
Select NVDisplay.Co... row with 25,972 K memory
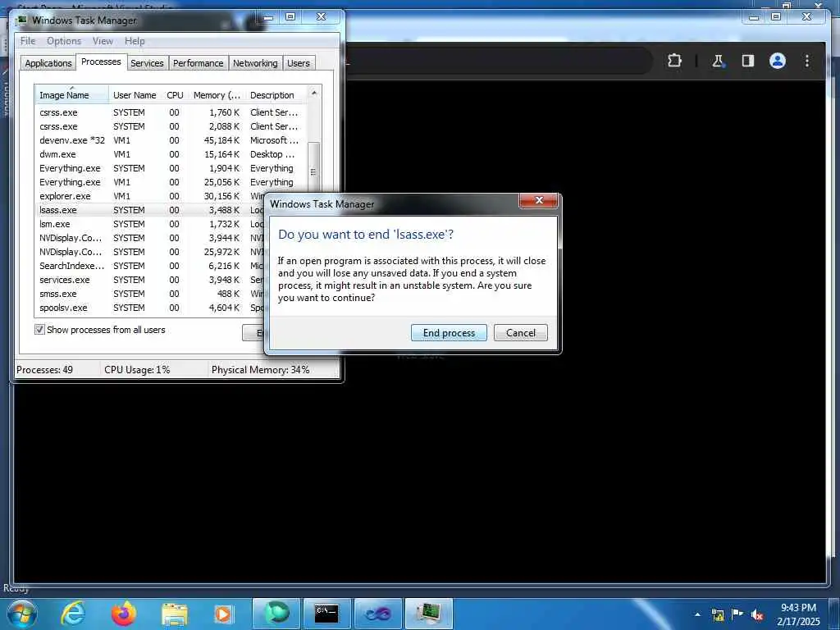(150, 252)
